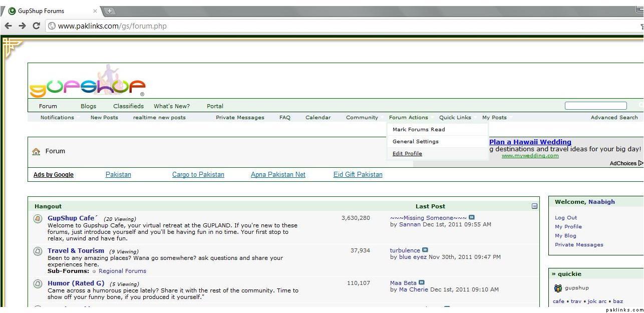Click the forum search input box
Image resolution: width=644 pixels, height=313 pixels.
click(x=595, y=106)
